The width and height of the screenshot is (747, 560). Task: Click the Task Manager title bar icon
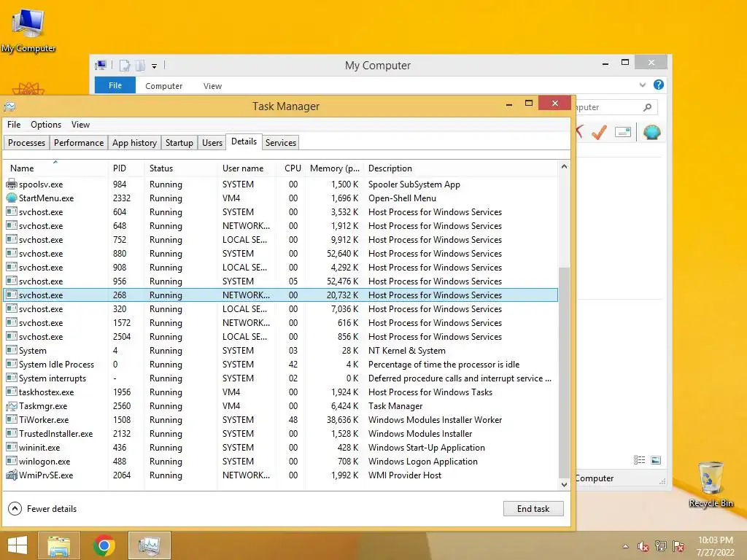point(9,106)
